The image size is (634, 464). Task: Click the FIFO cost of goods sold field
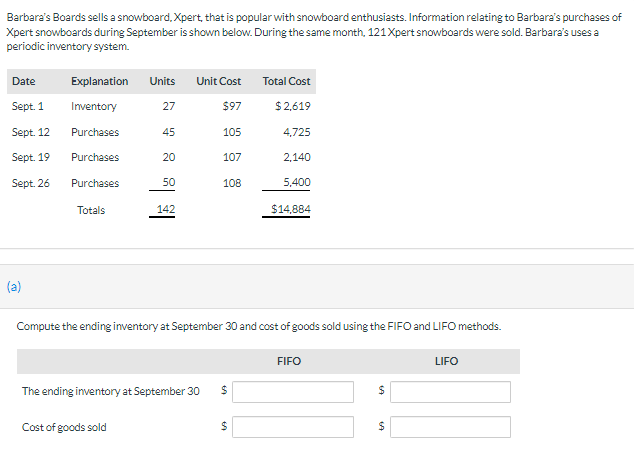click(x=293, y=427)
